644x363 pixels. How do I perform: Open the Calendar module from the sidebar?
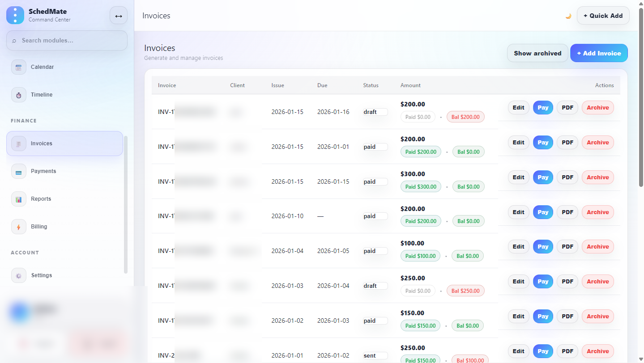pos(42,67)
